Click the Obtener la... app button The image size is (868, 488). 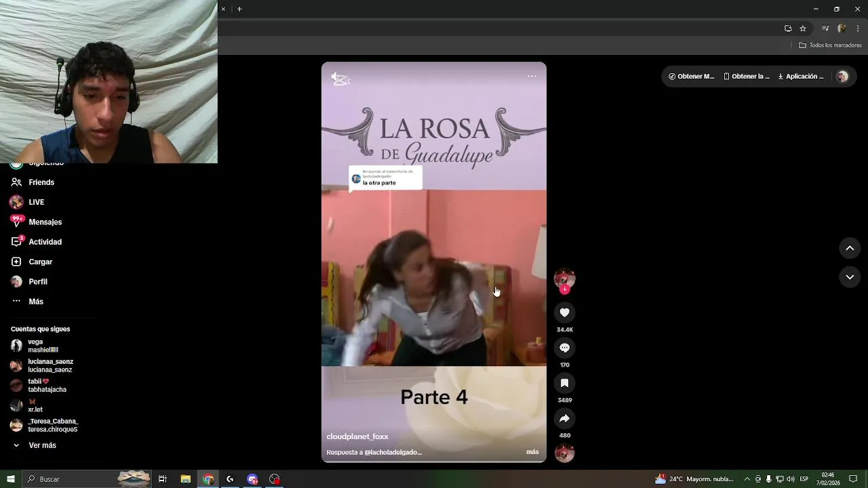(747, 77)
